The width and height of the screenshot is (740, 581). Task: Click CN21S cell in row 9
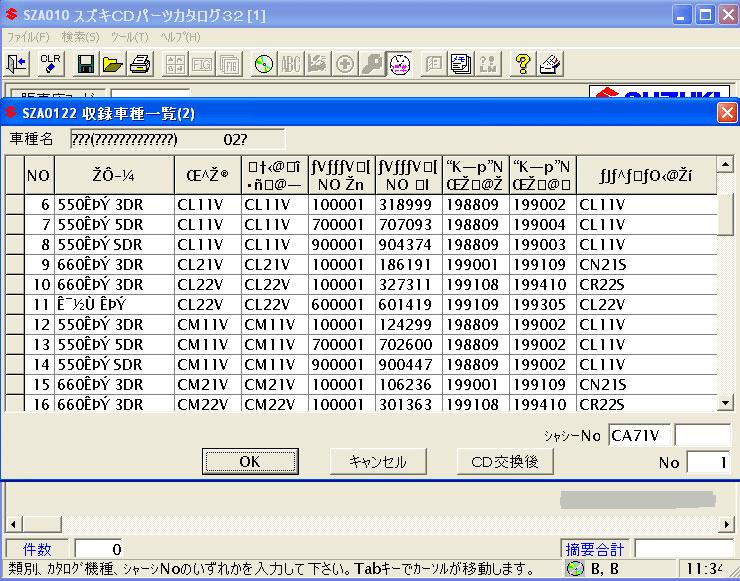pos(646,264)
